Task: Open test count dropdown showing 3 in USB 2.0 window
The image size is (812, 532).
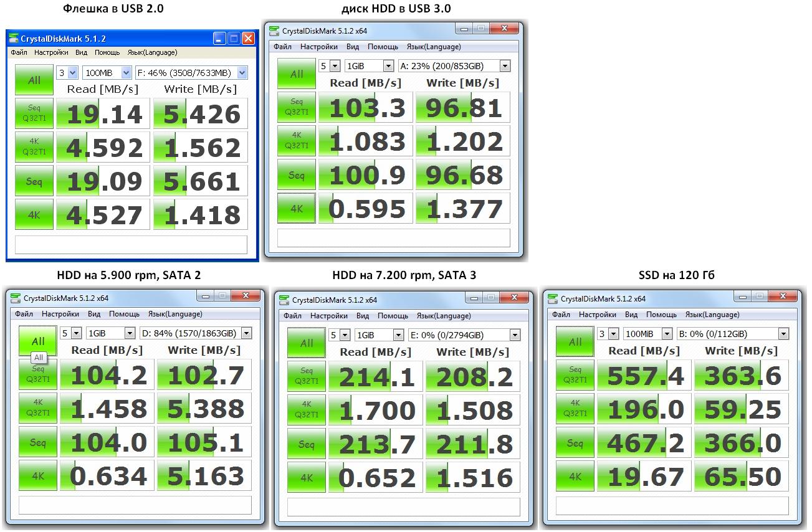Action: 67,73
